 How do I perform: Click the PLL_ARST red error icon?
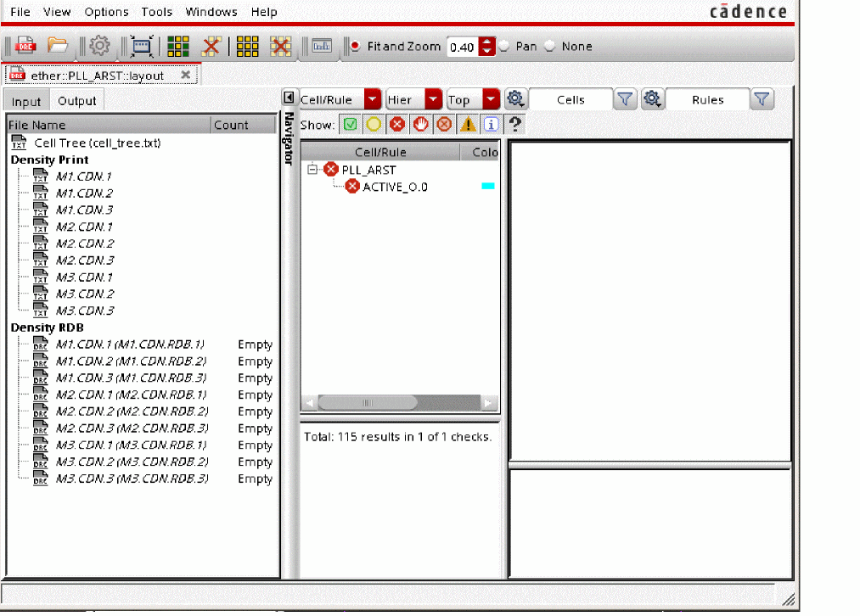(x=331, y=170)
